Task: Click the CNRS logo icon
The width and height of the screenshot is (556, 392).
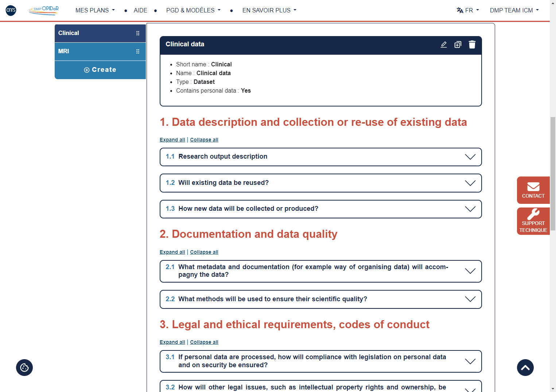Action: click(11, 10)
